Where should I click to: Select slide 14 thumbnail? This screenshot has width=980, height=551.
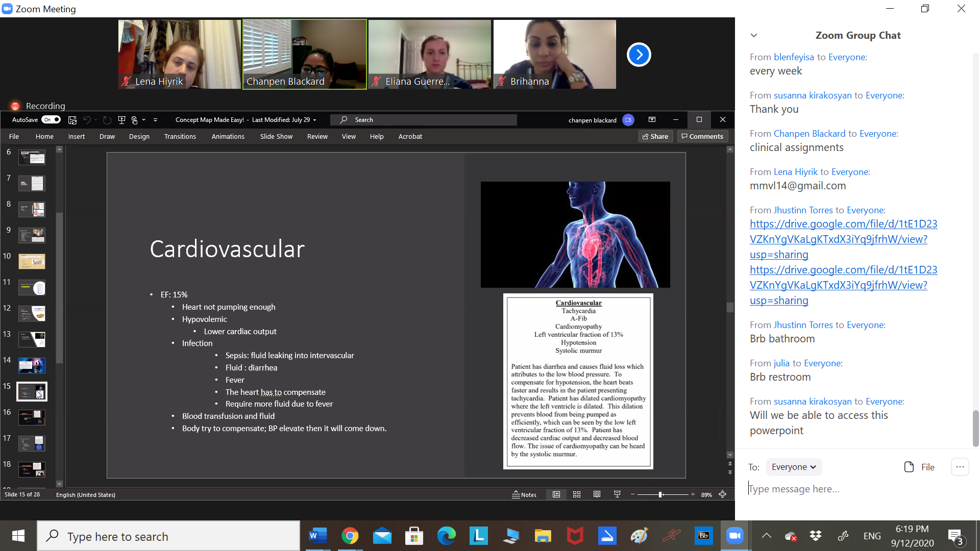[32, 365]
